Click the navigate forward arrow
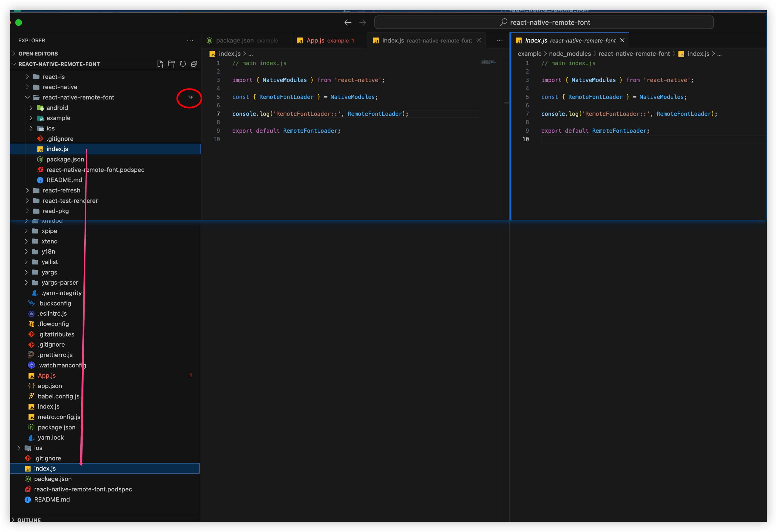This screenshot has height=532, width=777. 363,22
